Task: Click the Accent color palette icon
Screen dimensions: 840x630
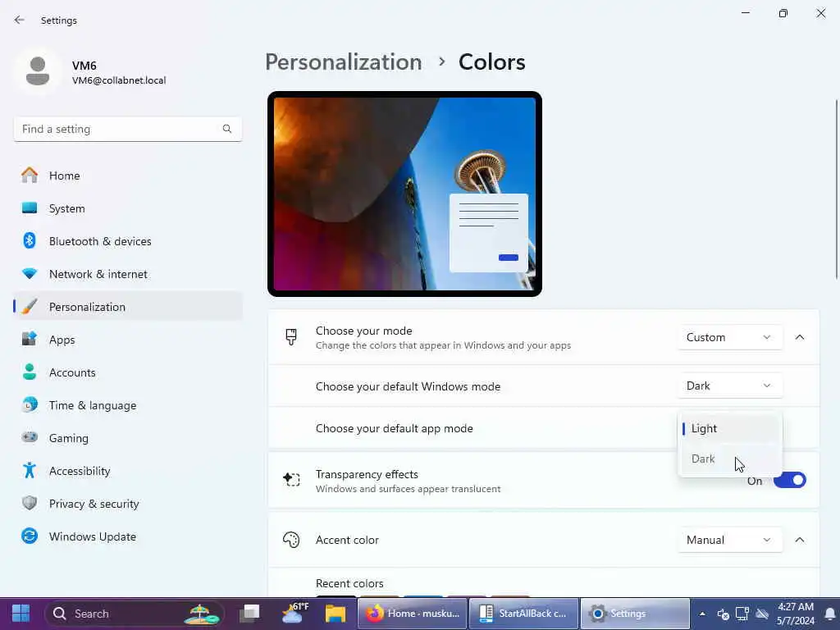Action: pyautogui.click(x=291, y=540)
